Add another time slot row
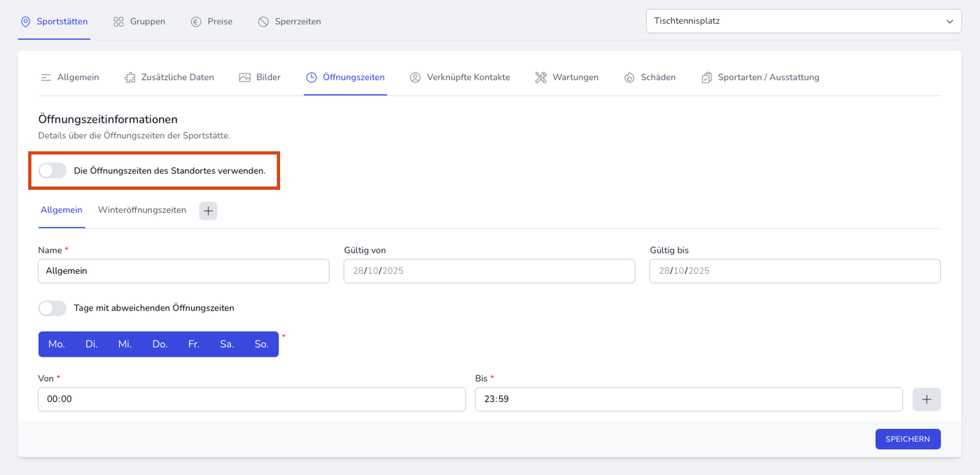Image resolution: width=980 pixels, height=475 pixels. pos(927,399)
